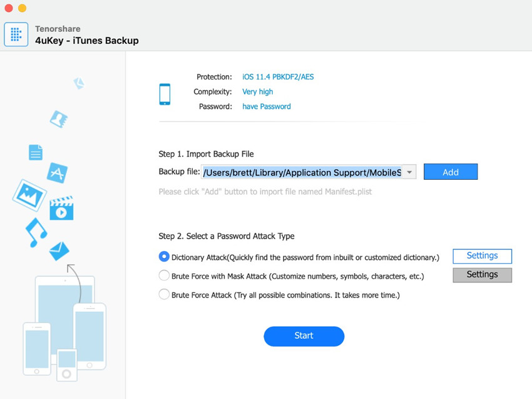This screenshot has height=399, width=532.
Task: Open the backup file dropdown arrow
Action: [x=409, y=172]
